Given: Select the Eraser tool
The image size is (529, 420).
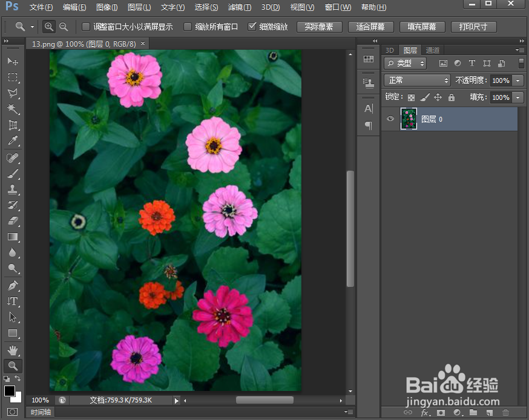Looking at the screenshot, I should [x=13, y=220].
